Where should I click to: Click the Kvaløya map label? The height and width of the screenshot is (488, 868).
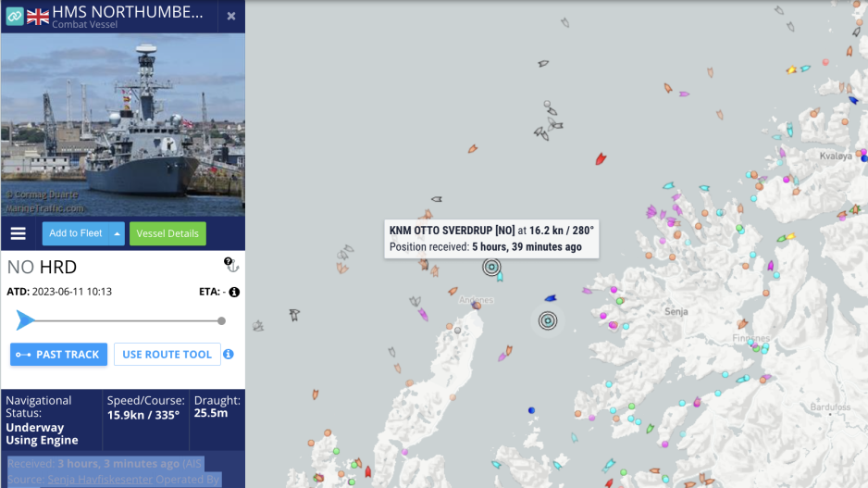tap(836, 156)
